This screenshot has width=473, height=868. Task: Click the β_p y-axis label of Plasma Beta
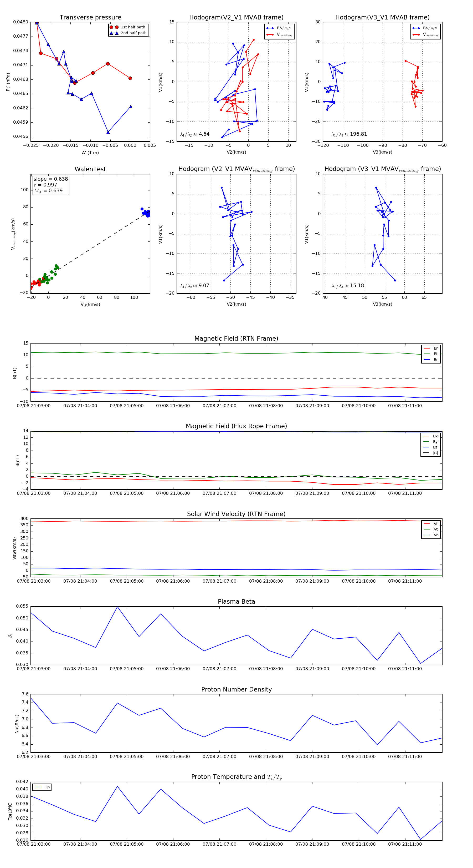(x=10, y=635)
